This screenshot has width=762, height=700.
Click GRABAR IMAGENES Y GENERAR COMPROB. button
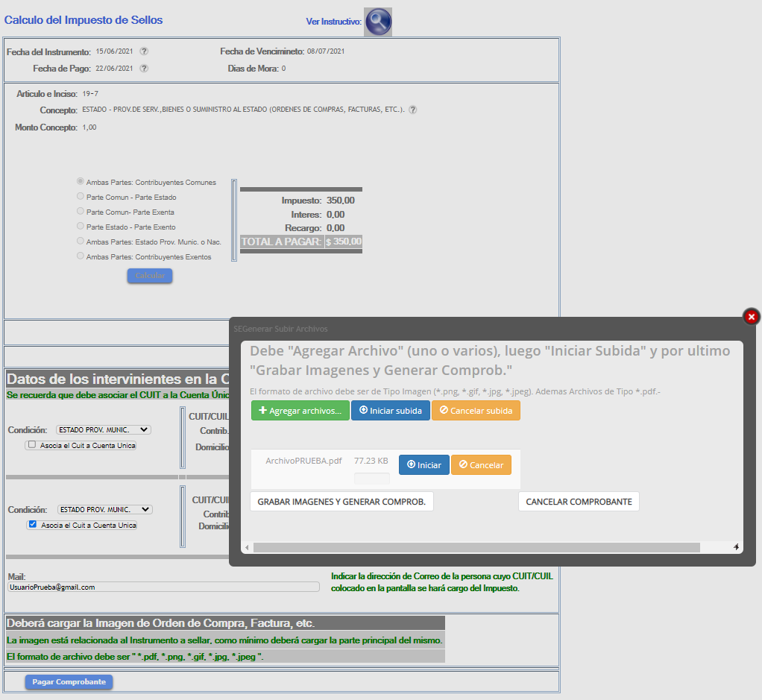(x=341, y=502)
